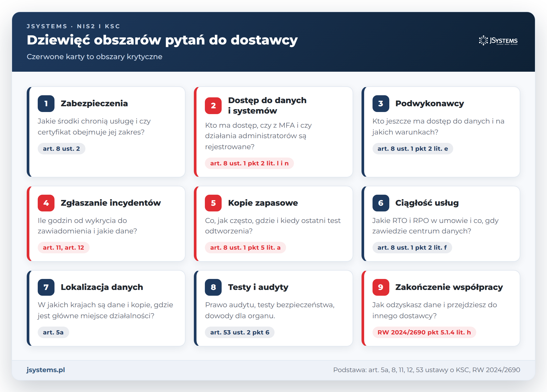
Task: Click the 'Prawo audytu, testy bezpieczeństwa' description
Action: coord(270,310)
